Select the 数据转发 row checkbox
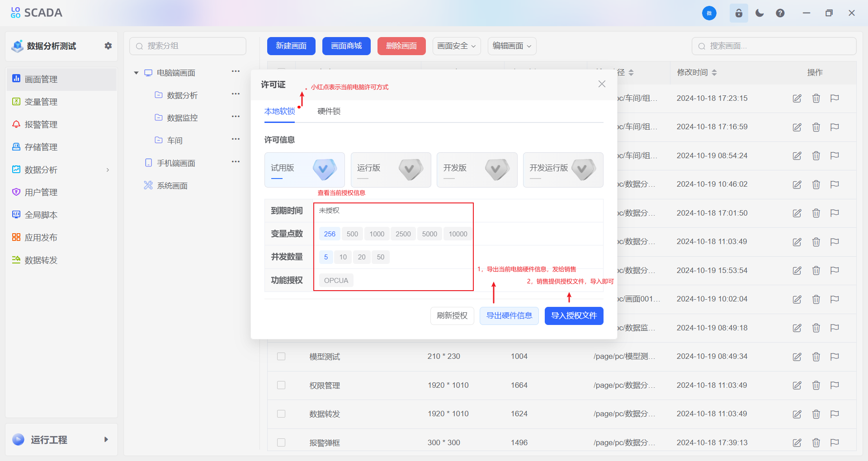 (x=281, y=414)
